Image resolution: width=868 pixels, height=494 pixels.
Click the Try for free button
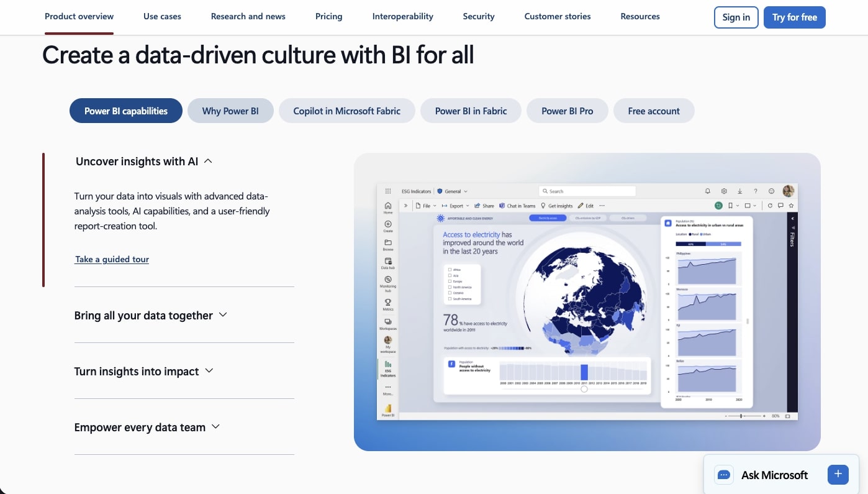(795, 17)
